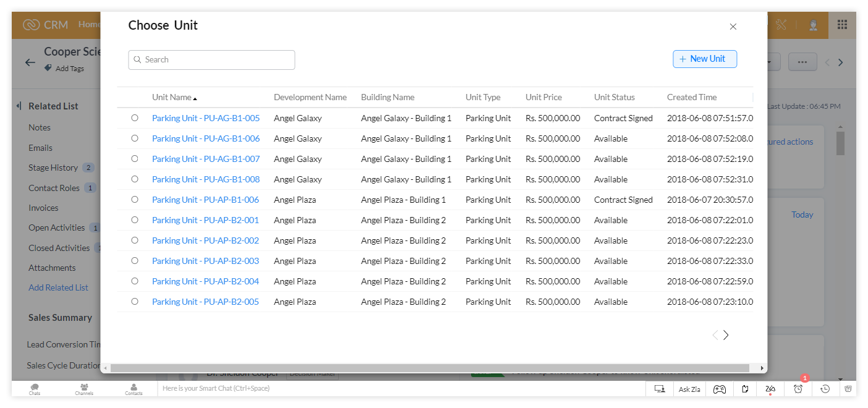Select radio for Parking Unit PU-AP-B2-001
The width and height of the screenshot is (868, 408).
point(135,220)
